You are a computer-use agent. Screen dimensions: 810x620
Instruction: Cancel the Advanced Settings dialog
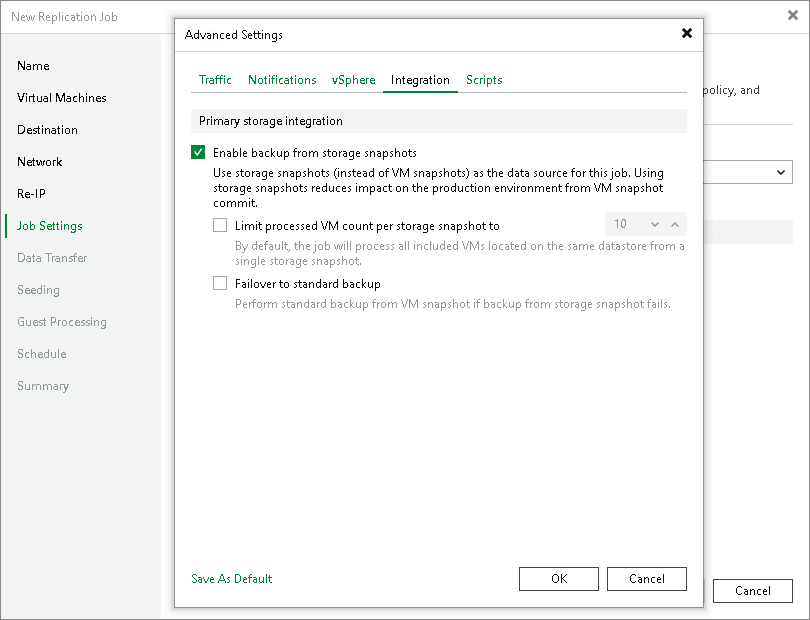click(647, 579)
